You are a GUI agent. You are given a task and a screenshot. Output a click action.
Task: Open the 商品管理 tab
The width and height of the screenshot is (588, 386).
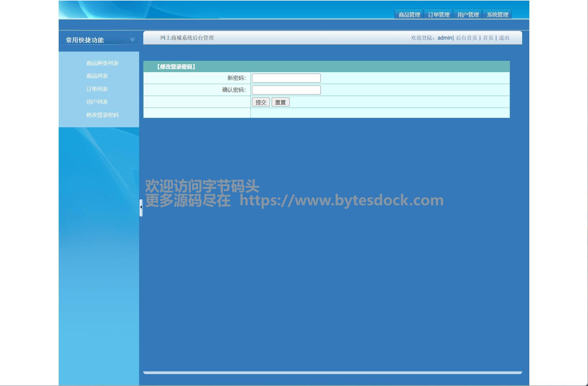tap(409, 15)
